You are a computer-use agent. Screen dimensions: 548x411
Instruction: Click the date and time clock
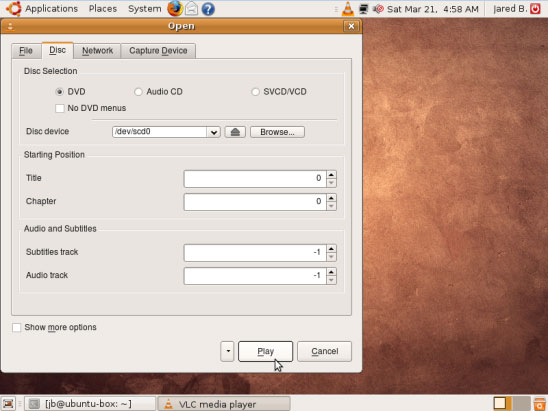tap(433, 9)
